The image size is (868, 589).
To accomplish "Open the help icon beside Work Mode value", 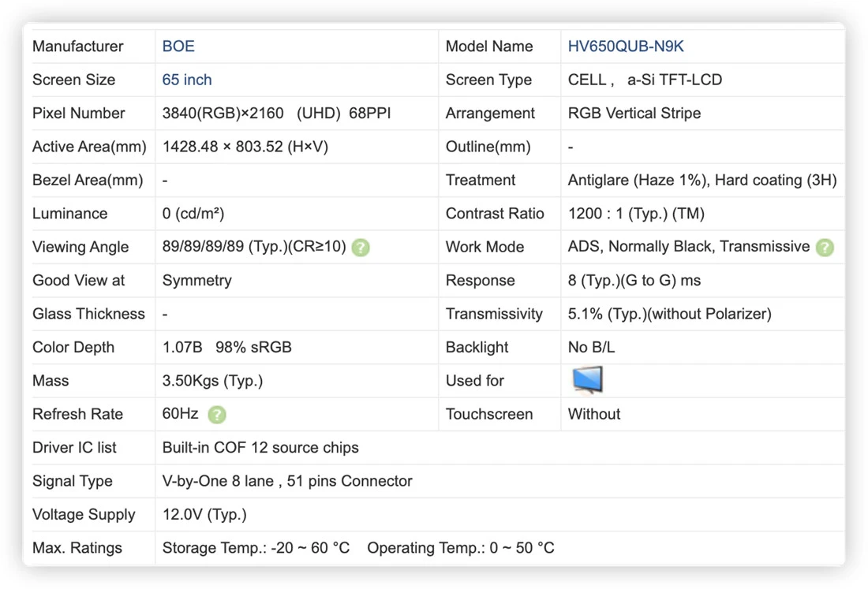I will [825, 248].
